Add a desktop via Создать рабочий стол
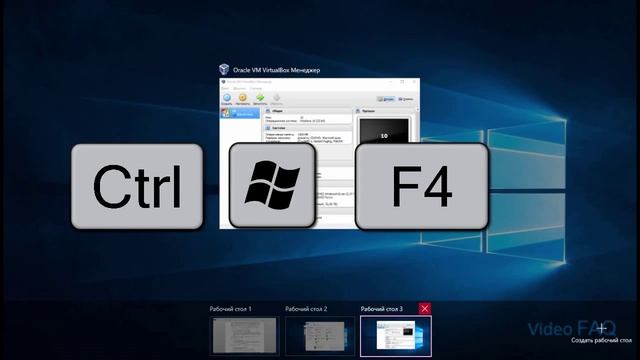 601,333
